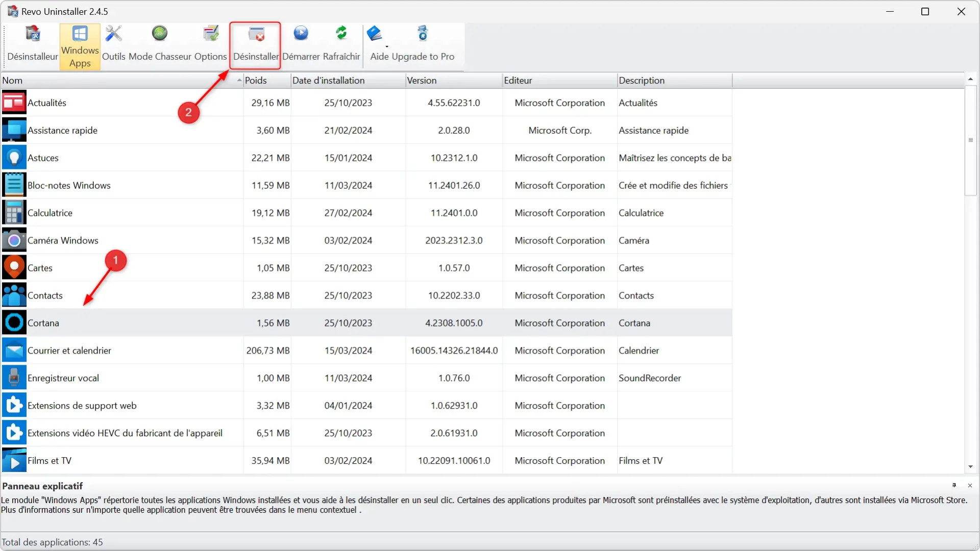Select the Enregistreur vocal icon
The height and width of the screenshot is (551, 980).
pos(14,378)
